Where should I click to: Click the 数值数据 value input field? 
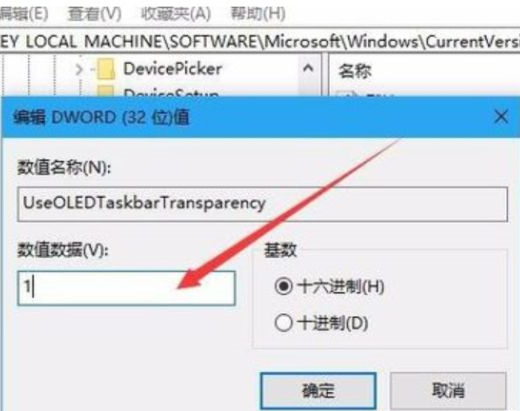(x=126, y=288)
